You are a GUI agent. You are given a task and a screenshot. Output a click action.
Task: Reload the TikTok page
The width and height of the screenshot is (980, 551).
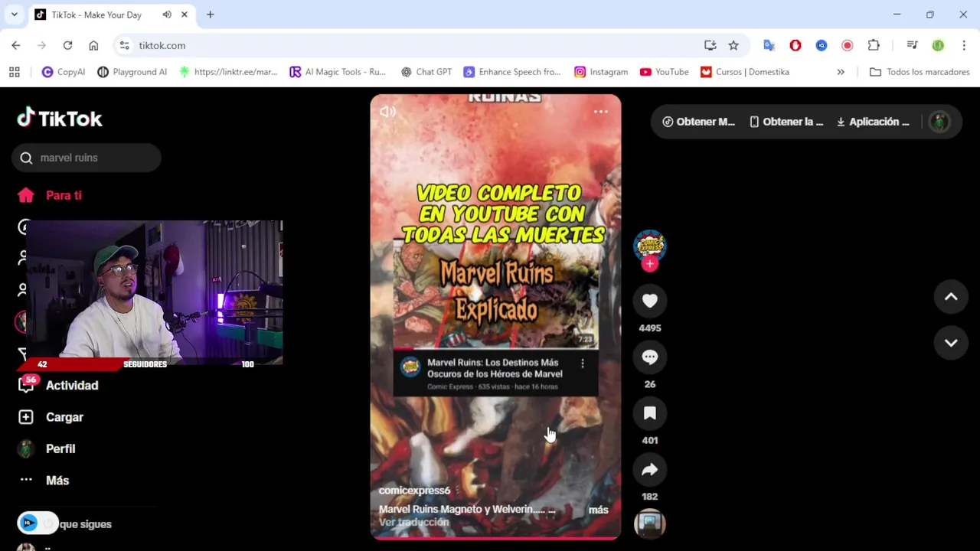[67, 45]
